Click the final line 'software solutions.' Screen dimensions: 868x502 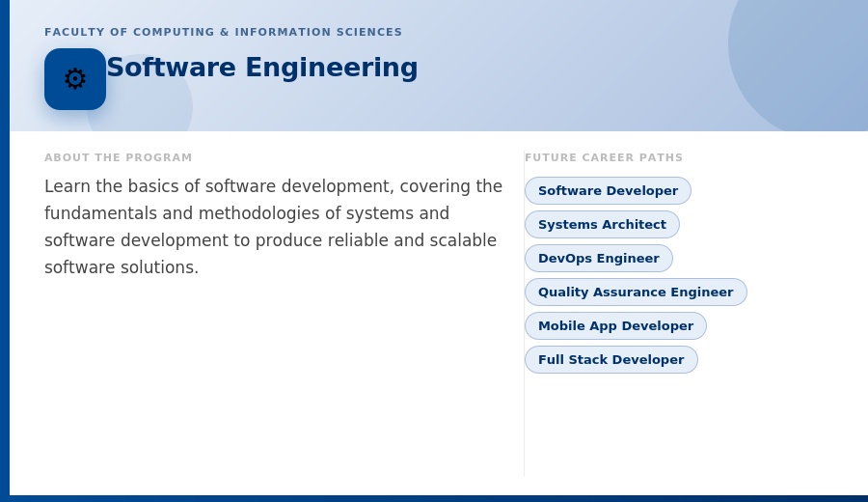click(x=122, y=267)
